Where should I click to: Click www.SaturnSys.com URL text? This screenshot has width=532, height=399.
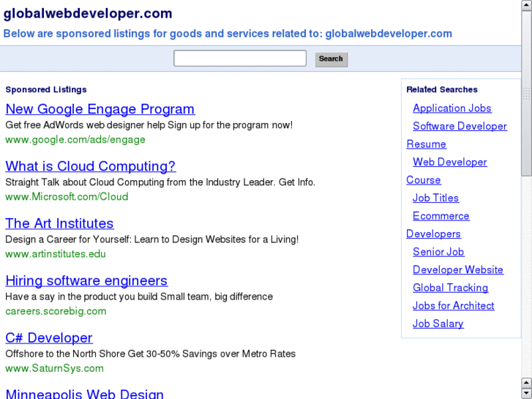55,368
